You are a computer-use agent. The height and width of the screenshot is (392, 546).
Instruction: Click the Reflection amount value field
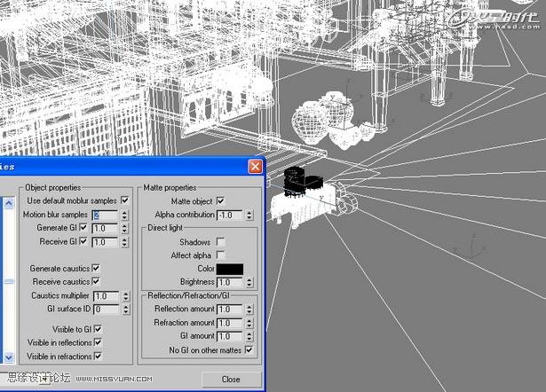click(229, 310)
